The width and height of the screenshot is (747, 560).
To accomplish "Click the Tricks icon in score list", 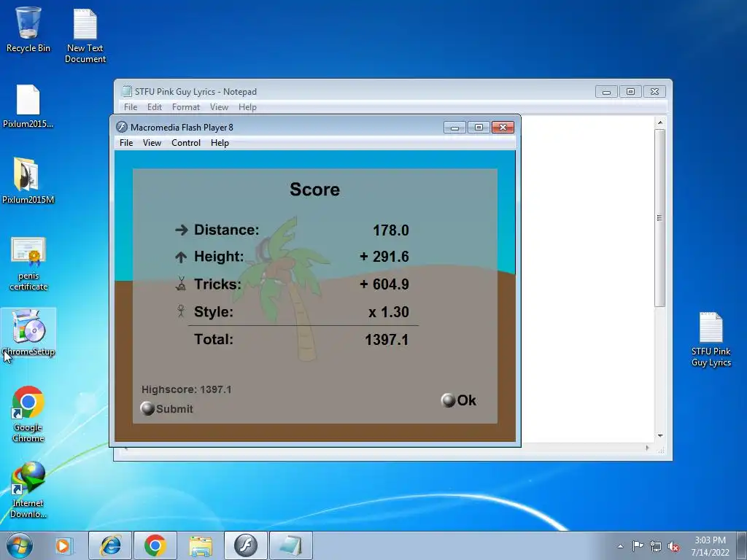I will 181,284.
